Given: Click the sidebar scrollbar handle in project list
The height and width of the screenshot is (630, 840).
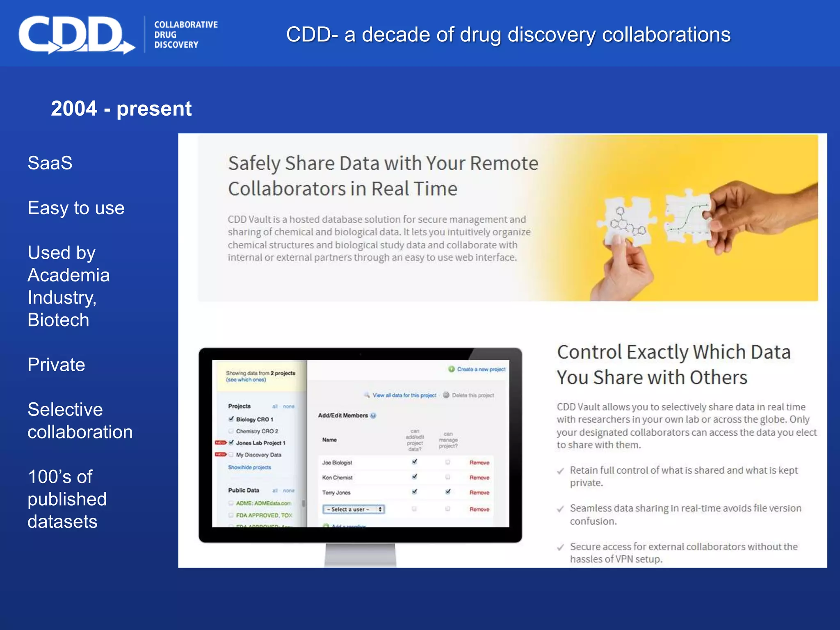Looking at the screenshot, I should [x=304, y=504].
